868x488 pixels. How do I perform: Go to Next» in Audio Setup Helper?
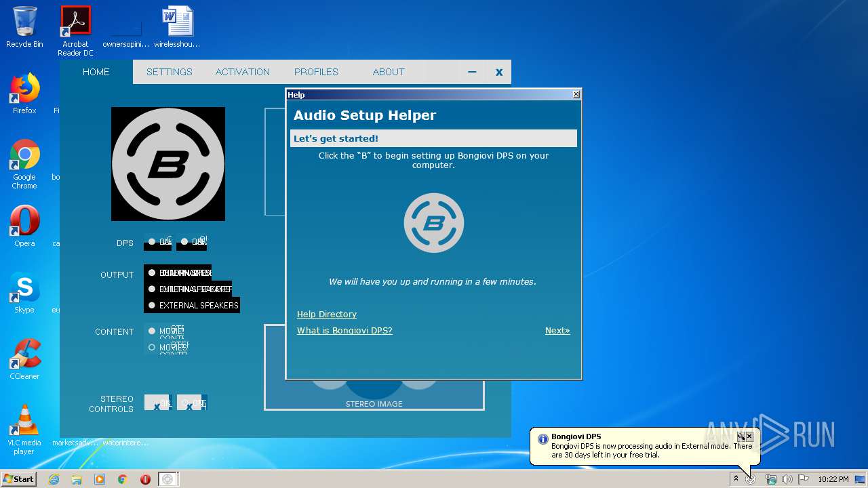click(557, 330)
